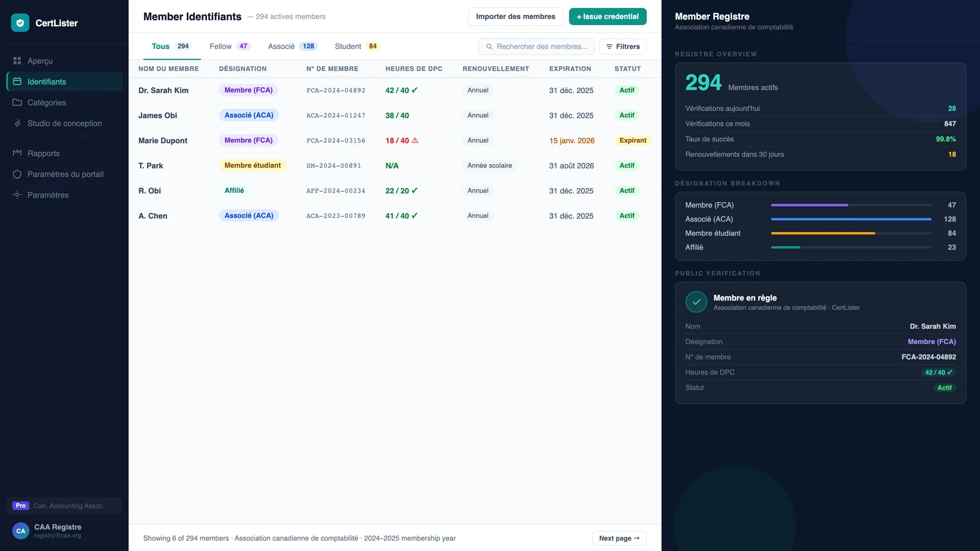The height and width of the screenshot is (551, 980).
Task: Open the Aperçu sidebar item
Action: point(64,61)
